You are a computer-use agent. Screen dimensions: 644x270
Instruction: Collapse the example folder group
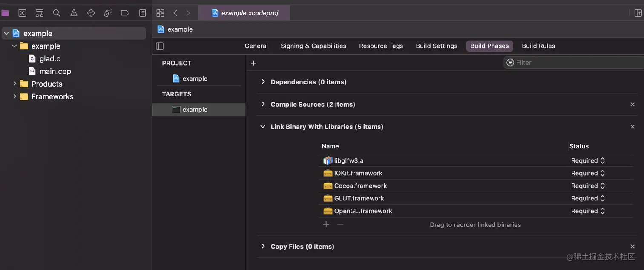(x=14, y=46)
